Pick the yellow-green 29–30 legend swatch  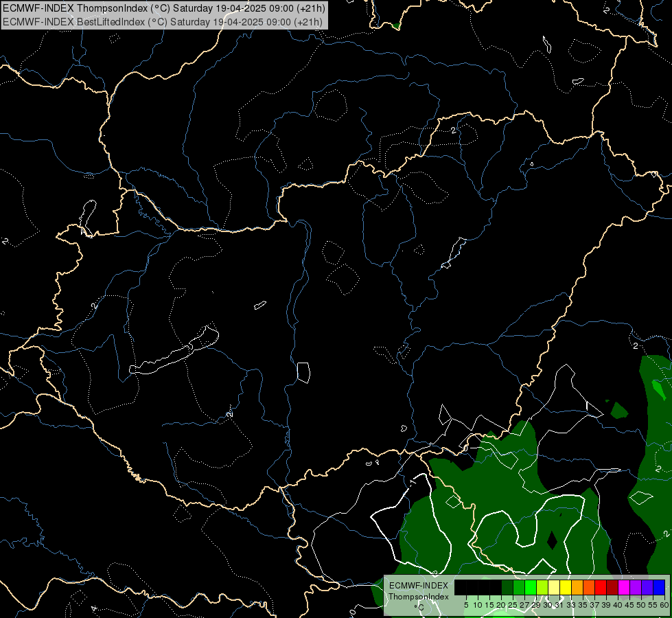click(x=542, y=587)
